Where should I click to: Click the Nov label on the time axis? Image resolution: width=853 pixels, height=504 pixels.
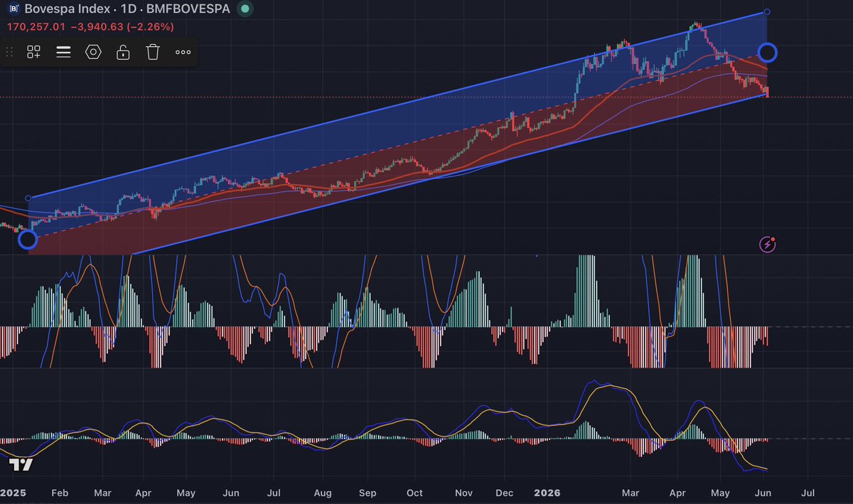tap(463, 493)
